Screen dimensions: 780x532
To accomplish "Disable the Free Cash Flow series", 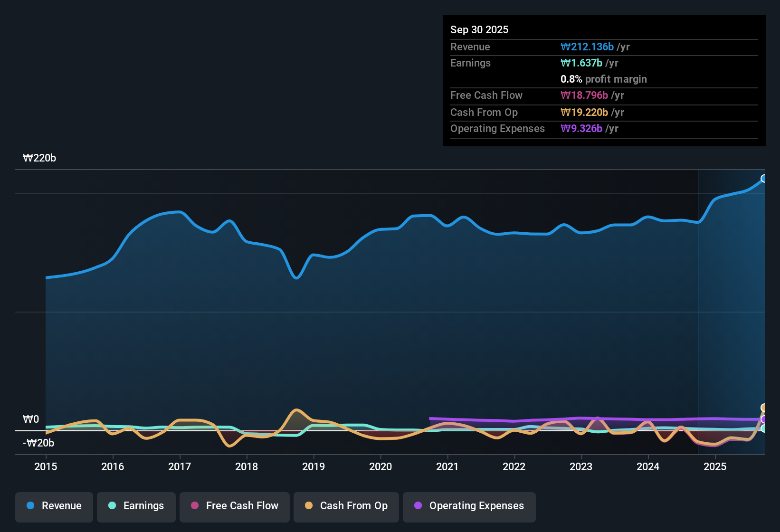I will (234, 506).
